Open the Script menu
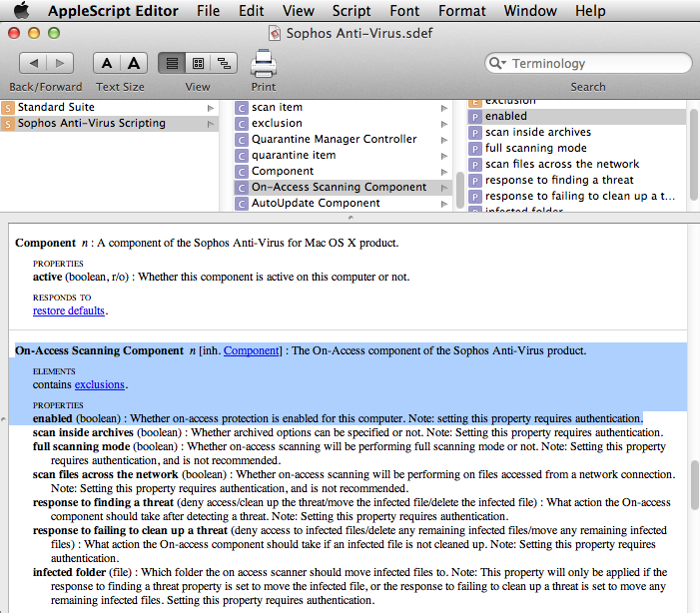This screenshot has height=613, width=700. pyautogui.click(x=351, y=11)
